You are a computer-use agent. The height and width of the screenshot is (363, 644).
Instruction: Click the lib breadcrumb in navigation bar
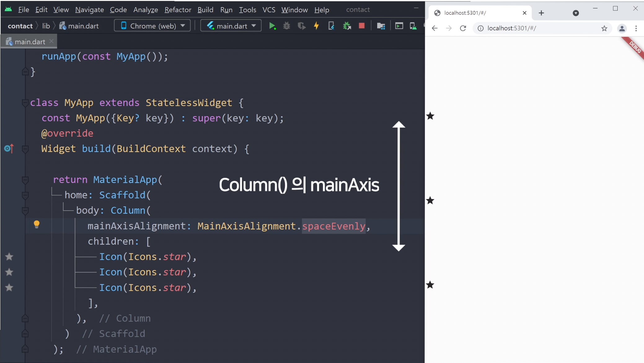(46, 26)
